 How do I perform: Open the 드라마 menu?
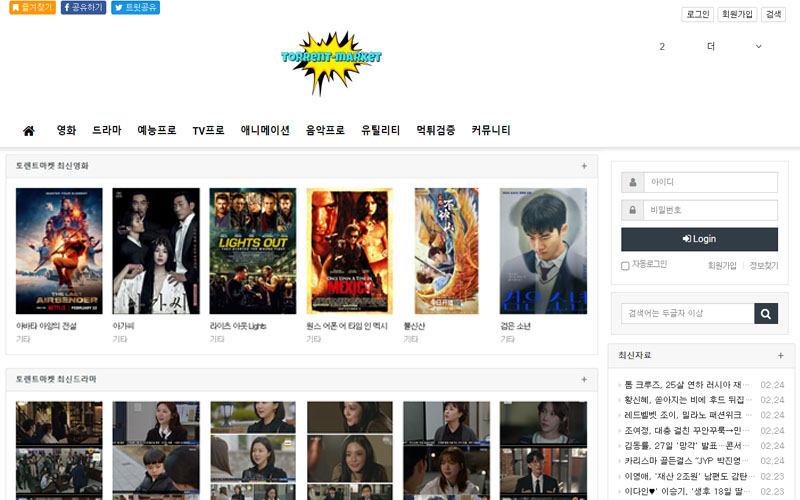point(107,130)
